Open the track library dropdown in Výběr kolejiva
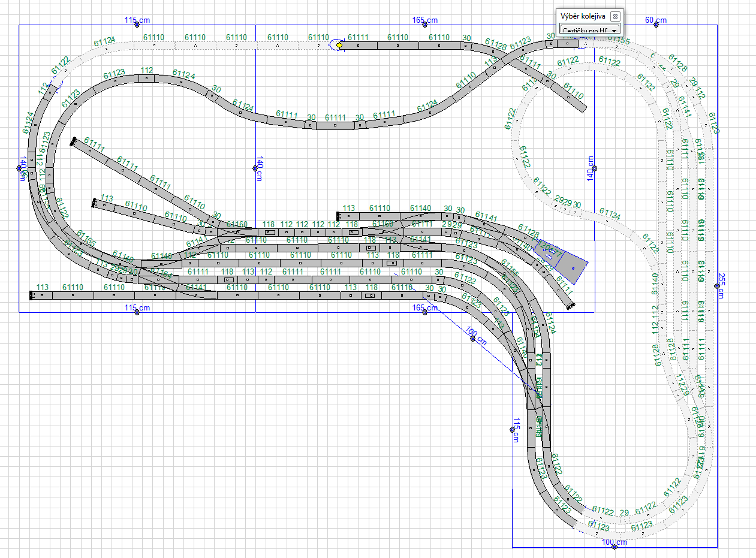 615,30
